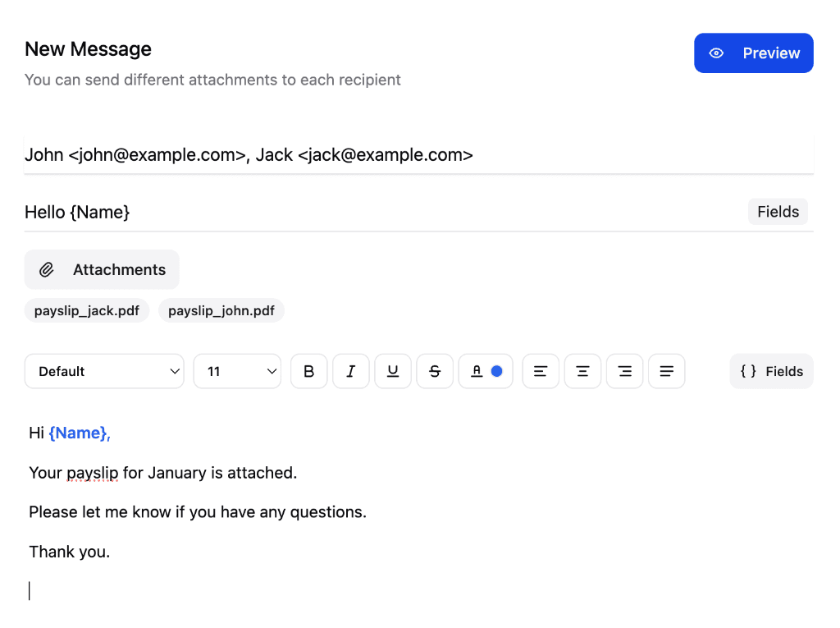This screenshot has height=628, width=840.
Task: Toggle bold formatting
Action: 308,371
